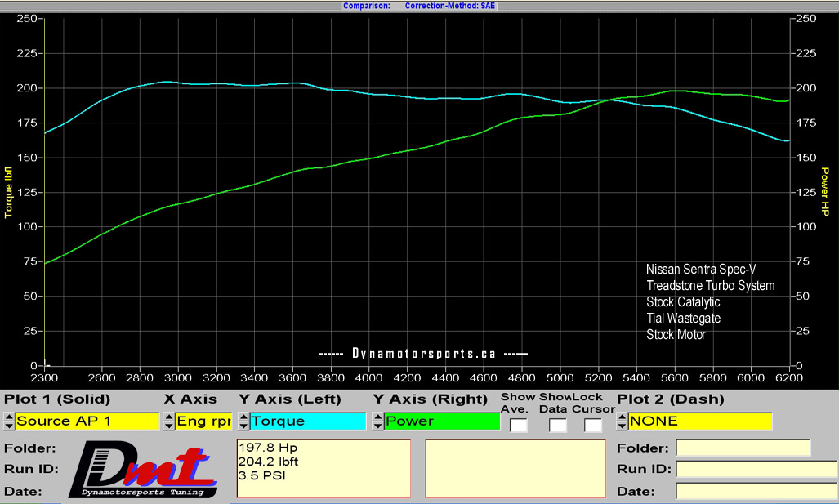The width and height of the screenshot is (839, 504).
Task: Click the 'Correction-Method: SAE' header text
Action: tap(450, 6)
